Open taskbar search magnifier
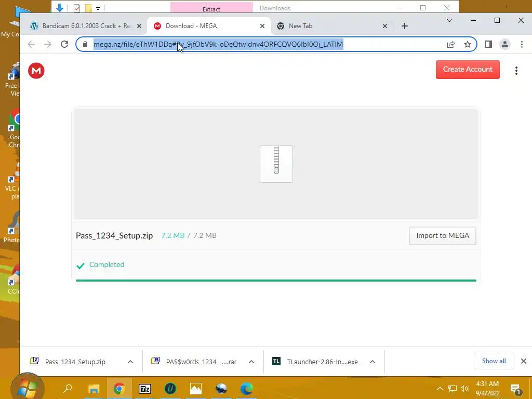 [68, 388]
